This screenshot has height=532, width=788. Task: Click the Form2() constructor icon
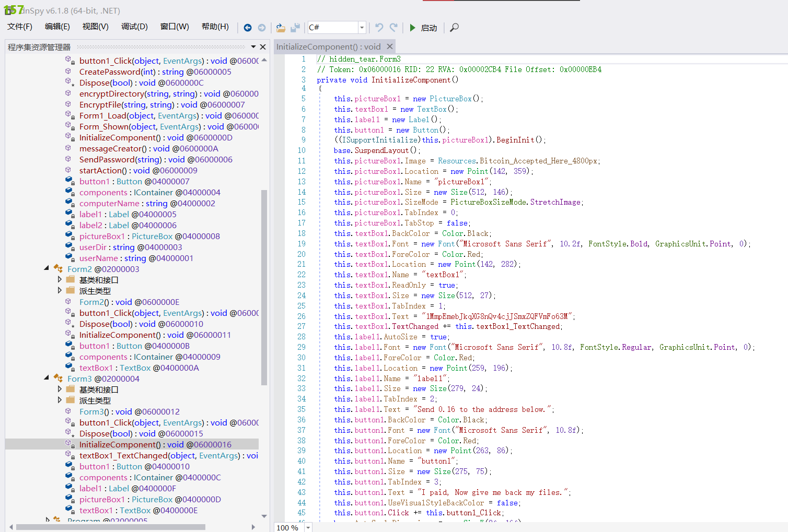[68, 301]
